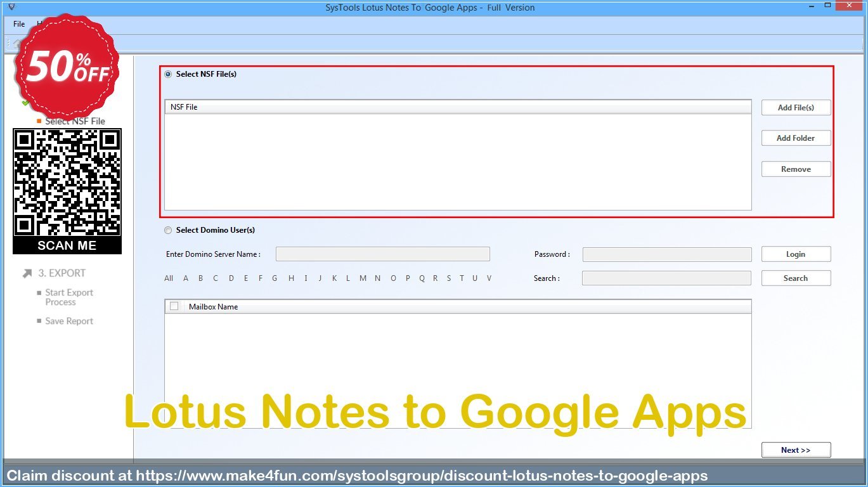Filter mailboxes by letter I

click(306, 278)
